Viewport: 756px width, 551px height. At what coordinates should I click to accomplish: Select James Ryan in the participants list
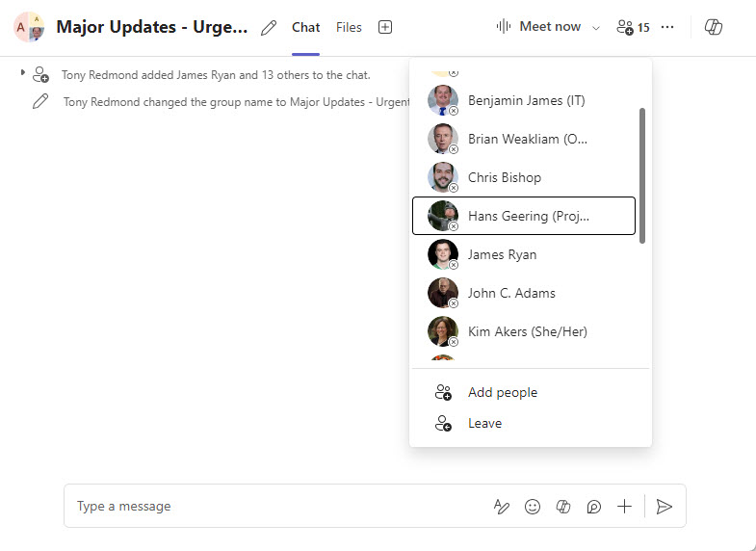(x=524, y=254)
